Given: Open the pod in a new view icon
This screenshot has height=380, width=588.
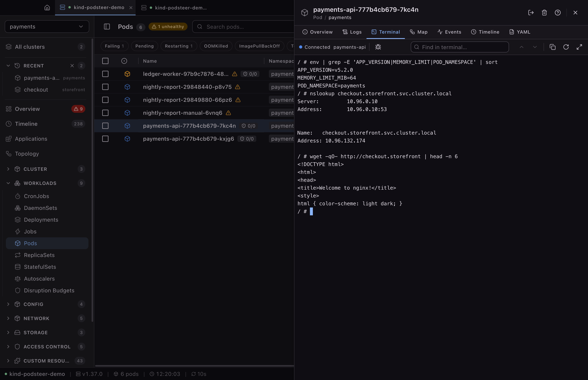Looking at the screenshot, I should coord(531,13).
